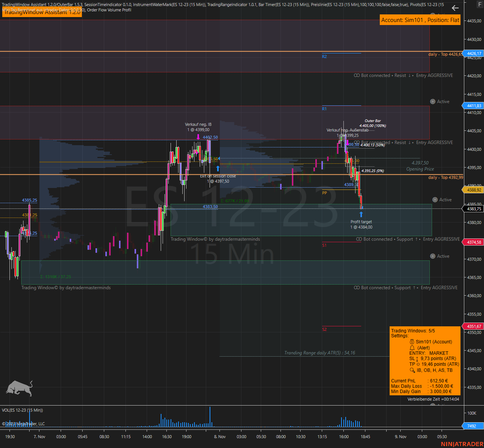Toggle the Active radio near 4370 price level
The image size is (484, 448).
(x=432, y=256)
